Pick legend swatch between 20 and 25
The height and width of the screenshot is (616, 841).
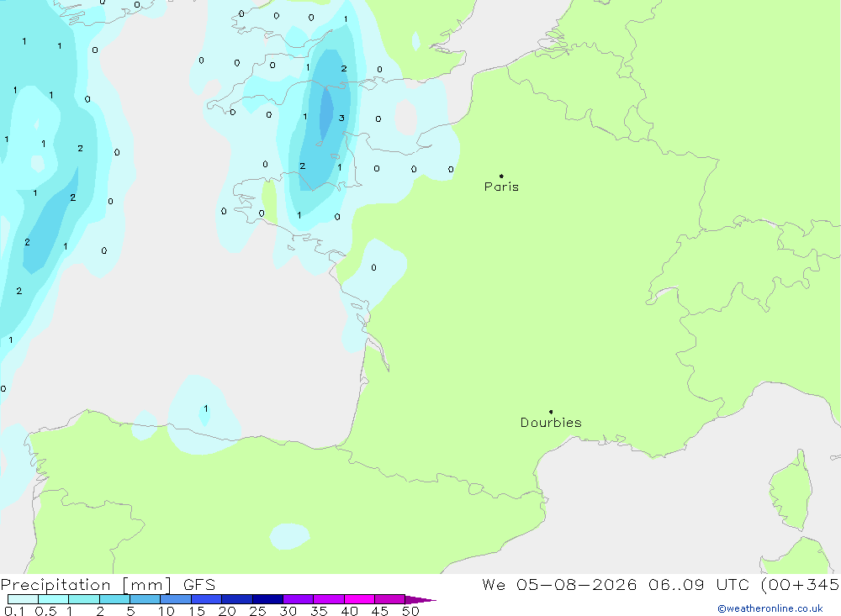[x=237, y=599]
